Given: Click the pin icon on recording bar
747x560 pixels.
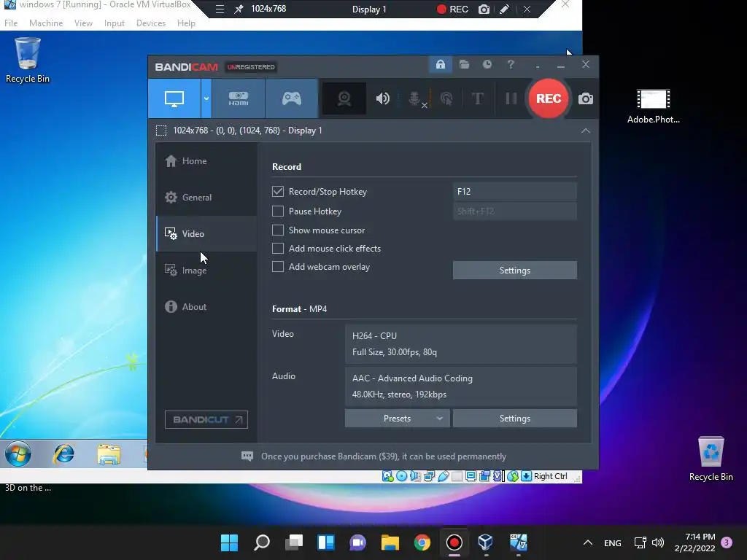Looking at the screenshot, I should tap(239, 9).
